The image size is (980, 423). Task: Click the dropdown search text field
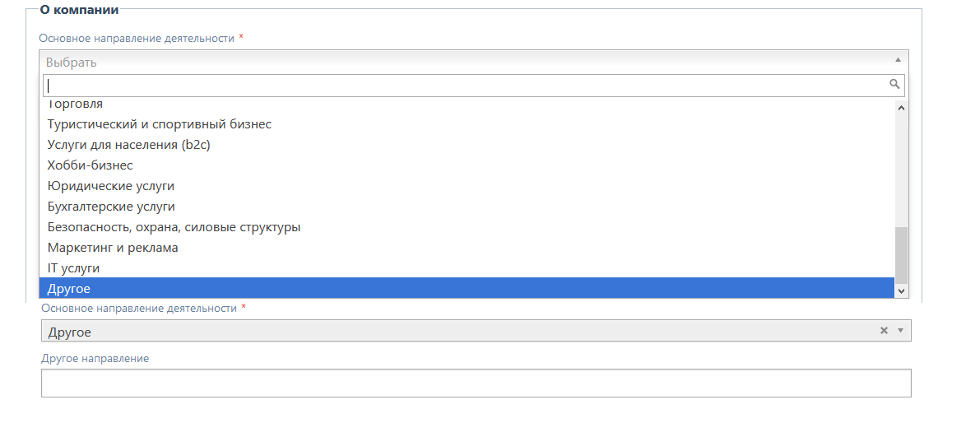click(461, 85)
